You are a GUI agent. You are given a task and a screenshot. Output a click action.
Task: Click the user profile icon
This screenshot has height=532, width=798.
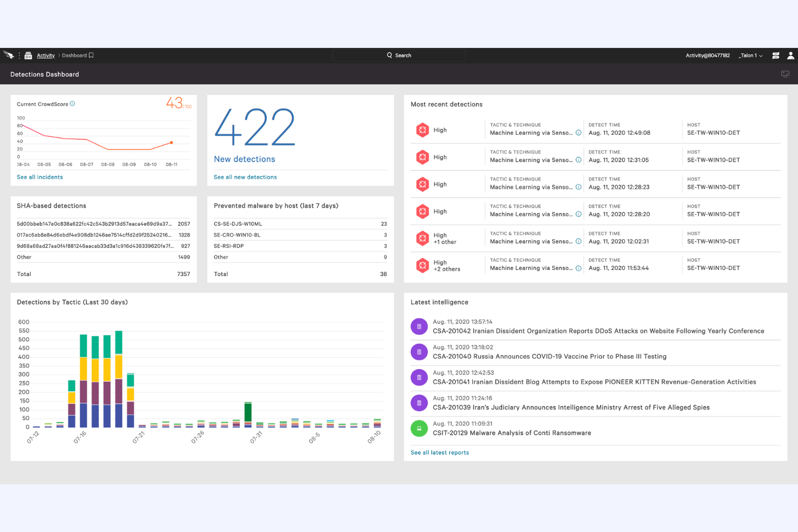790,55
